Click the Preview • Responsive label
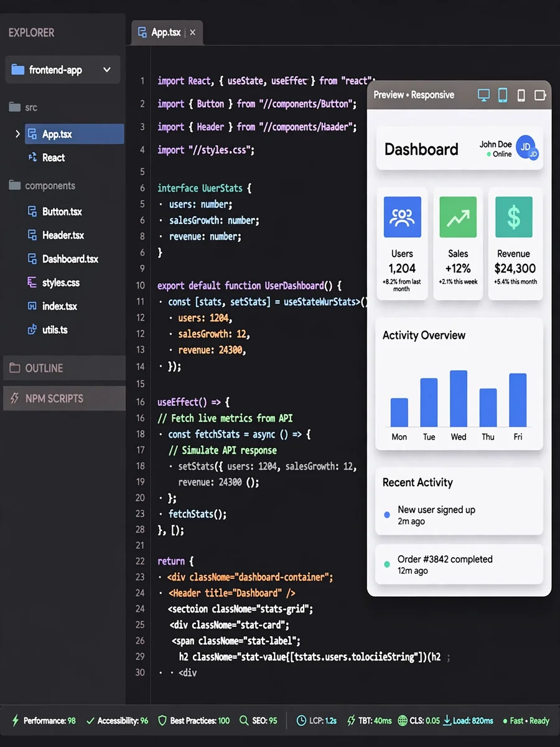 (414, 95)
